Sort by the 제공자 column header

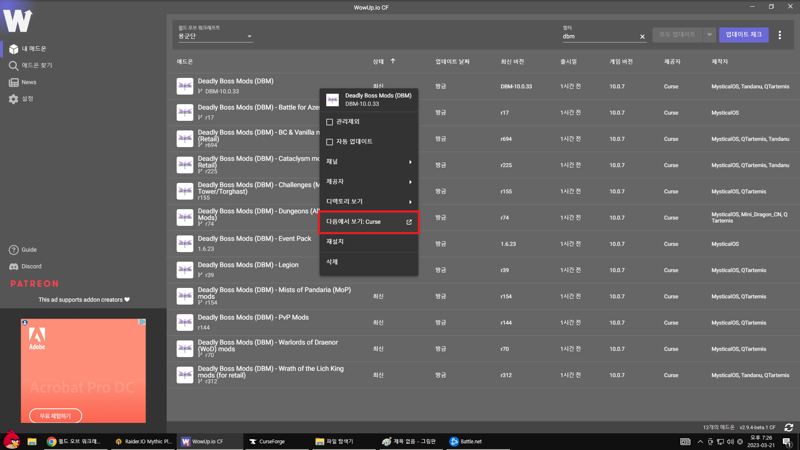(x=672, y=62)
